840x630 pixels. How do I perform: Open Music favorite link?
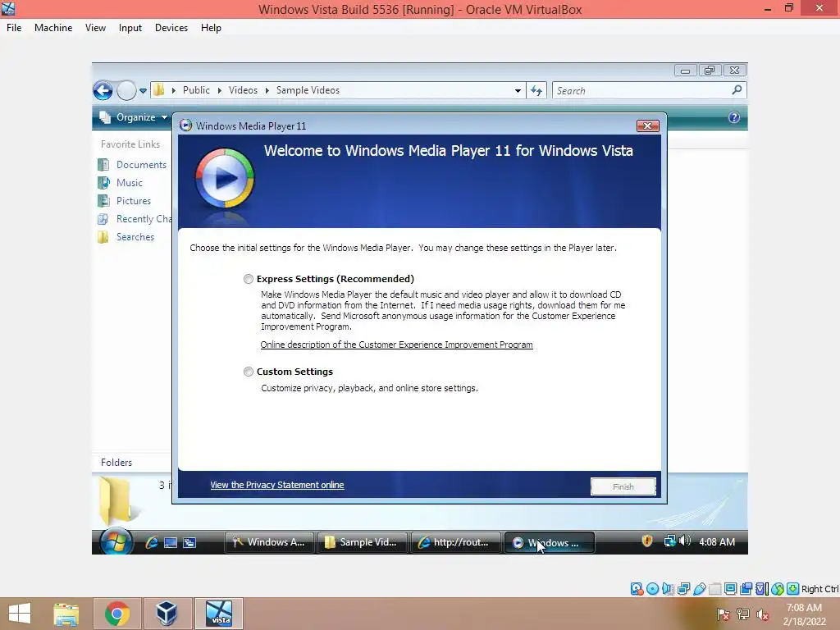point(121,183)
